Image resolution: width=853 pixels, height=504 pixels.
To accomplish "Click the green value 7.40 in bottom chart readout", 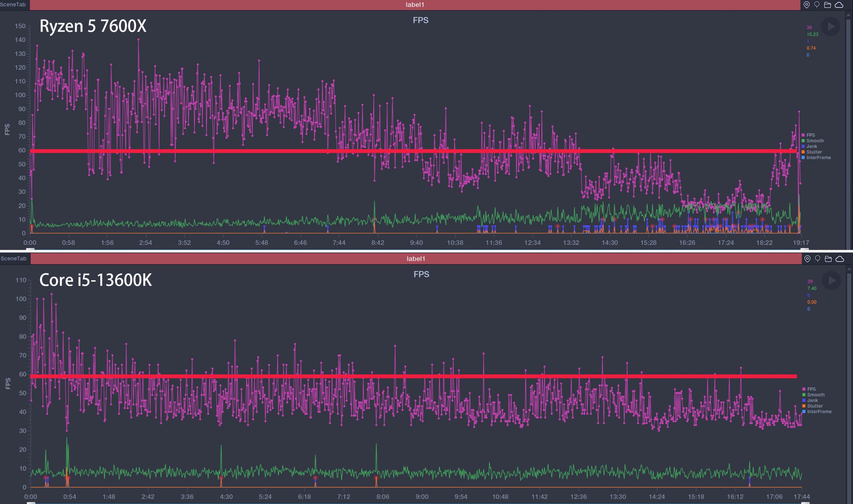I will pos(812,288).
